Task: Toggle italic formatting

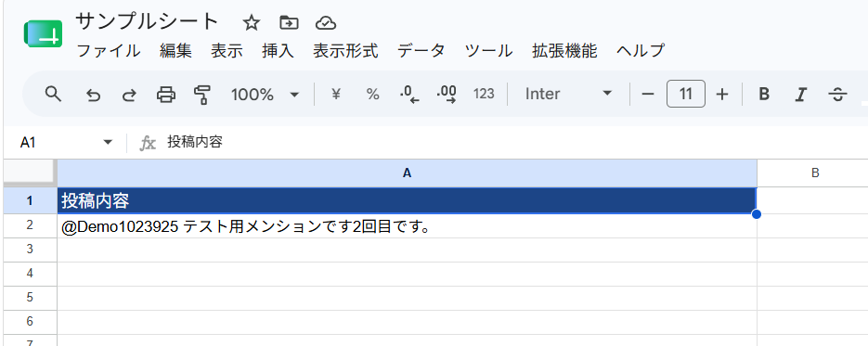Action: 800,95
